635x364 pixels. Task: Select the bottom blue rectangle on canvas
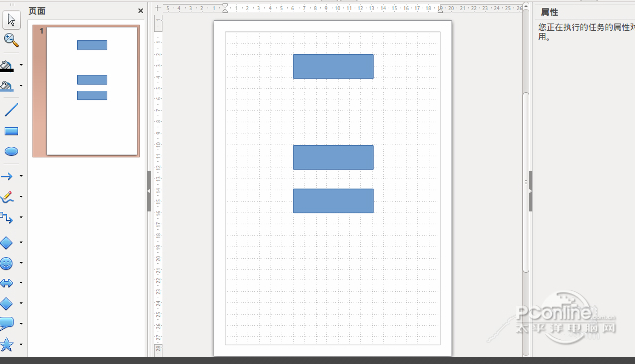[x=333, y=201]
